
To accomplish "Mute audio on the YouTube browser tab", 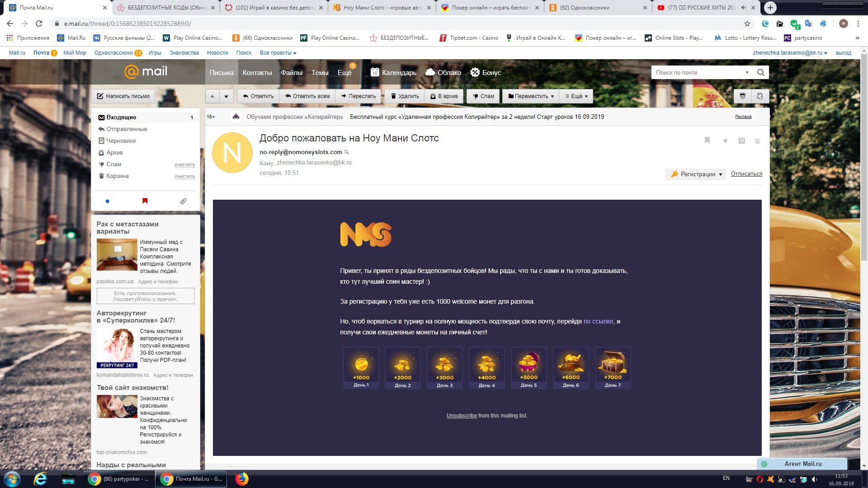I will tap(743, 8).
